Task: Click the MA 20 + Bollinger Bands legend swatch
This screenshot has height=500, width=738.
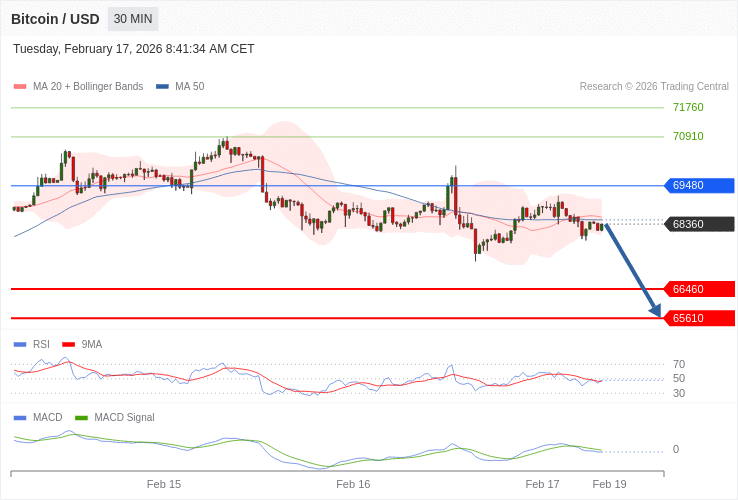Action: 20,87
